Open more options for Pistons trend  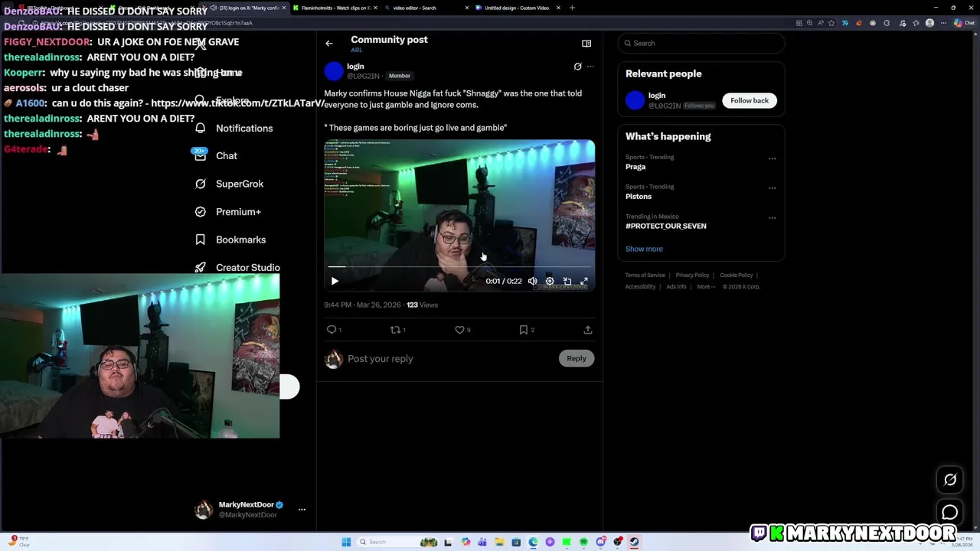click(772, 187)
